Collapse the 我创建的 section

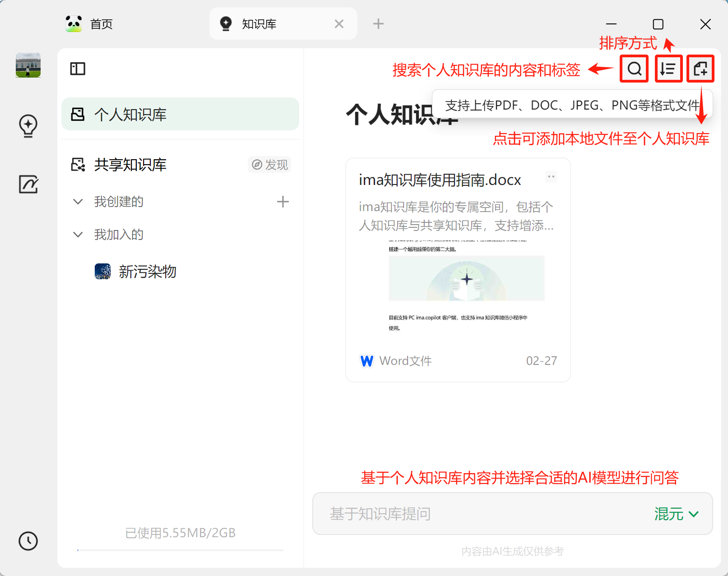click(78, 202)
